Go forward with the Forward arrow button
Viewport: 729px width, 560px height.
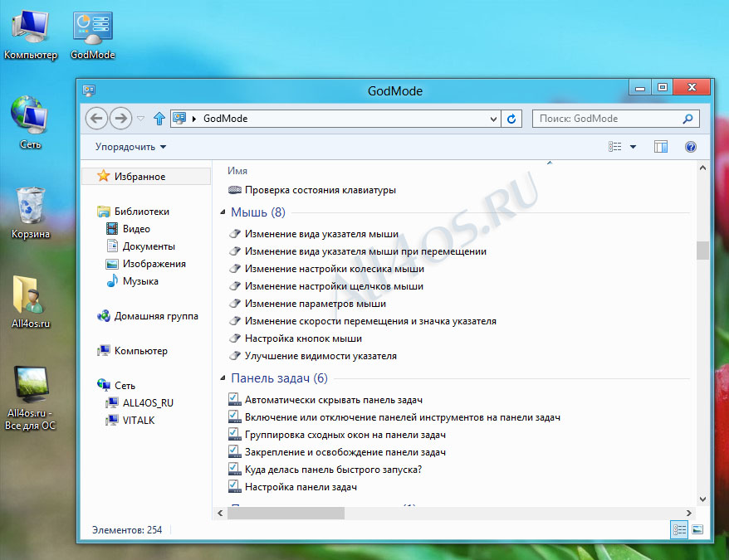tap(121, 119)
